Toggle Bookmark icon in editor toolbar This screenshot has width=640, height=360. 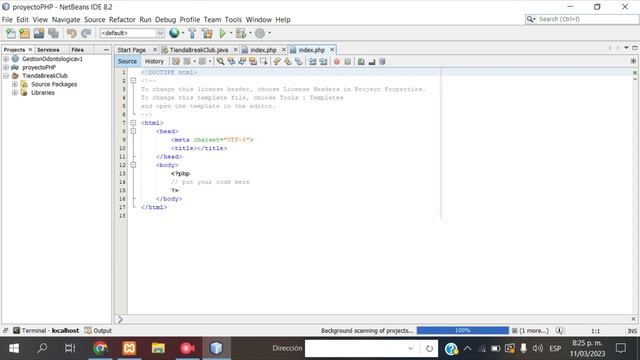299,62
